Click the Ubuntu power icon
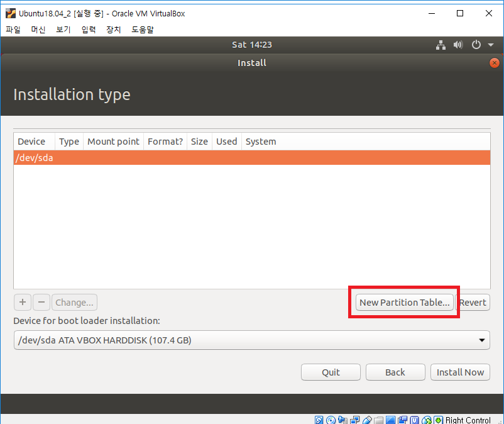 476,45
